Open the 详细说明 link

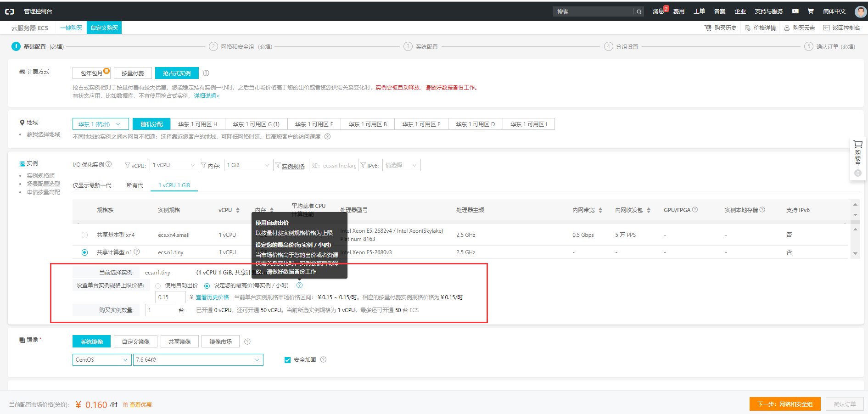[x=207, y=96]
